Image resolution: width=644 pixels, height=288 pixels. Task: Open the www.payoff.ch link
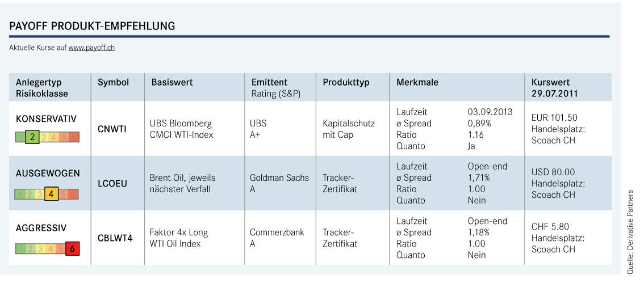pos(91,48)
